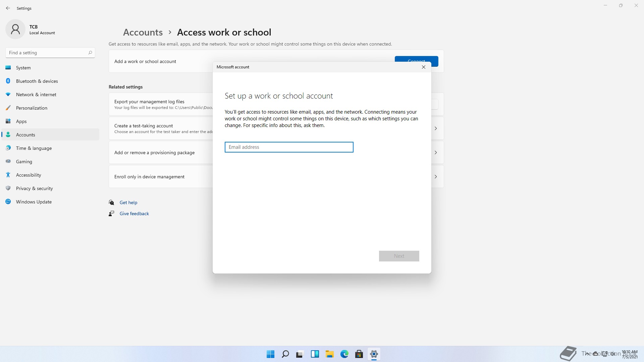Expand Add or remove provisioning package chevron
The image size is (644, 362).
pyautogui.click(x=436, y=153)
